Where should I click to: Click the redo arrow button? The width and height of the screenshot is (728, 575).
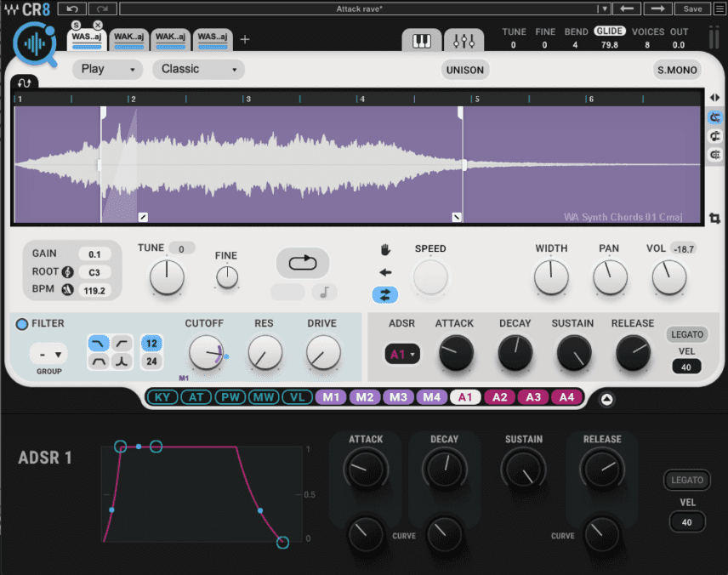[x=103, y=9]
